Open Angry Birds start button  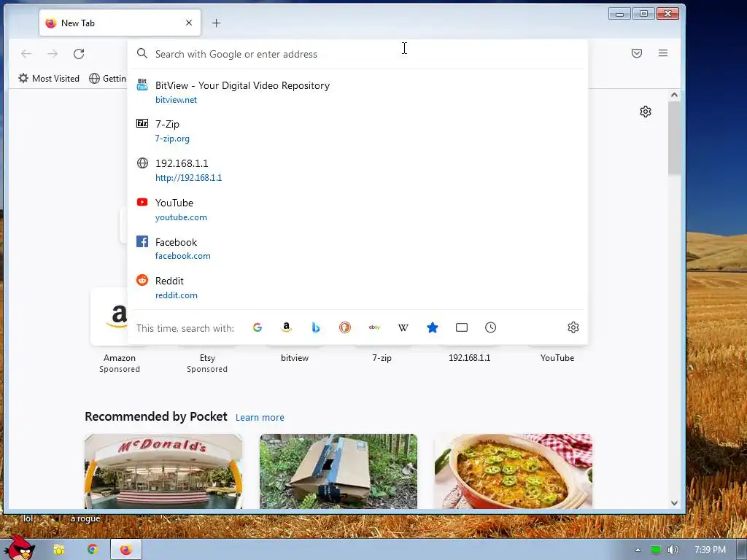coord(19,548)
